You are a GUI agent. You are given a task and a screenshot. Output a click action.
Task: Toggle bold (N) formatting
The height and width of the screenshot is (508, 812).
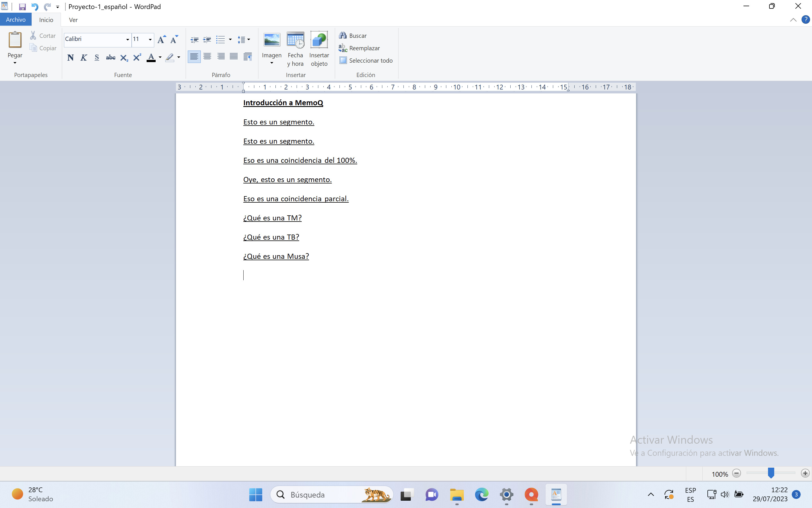tap(70, 58)
